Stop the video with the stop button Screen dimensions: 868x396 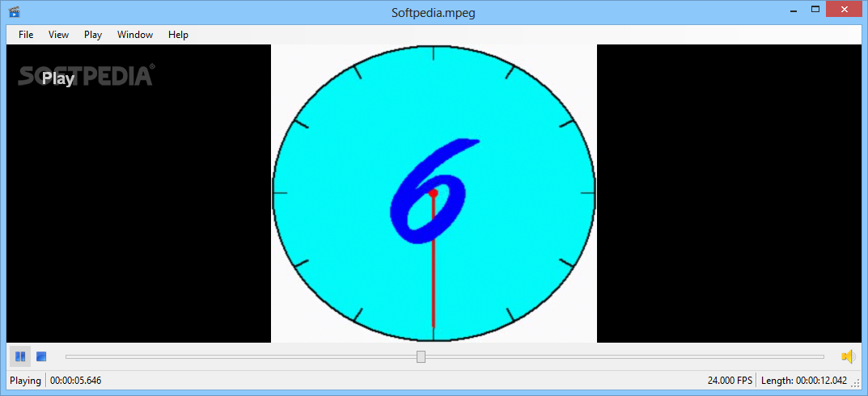(x=41, y=356)
